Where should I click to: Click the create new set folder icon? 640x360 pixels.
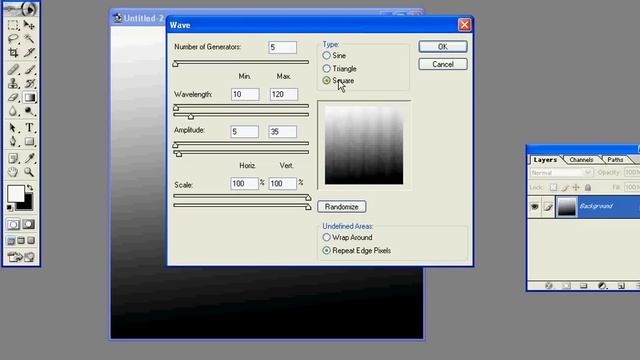point(584,286)
